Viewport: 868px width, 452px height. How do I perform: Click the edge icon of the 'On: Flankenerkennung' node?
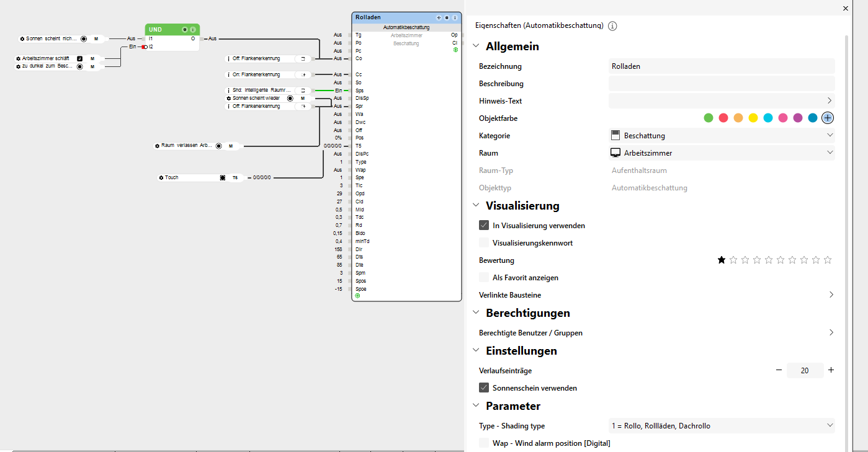(303, 74)
